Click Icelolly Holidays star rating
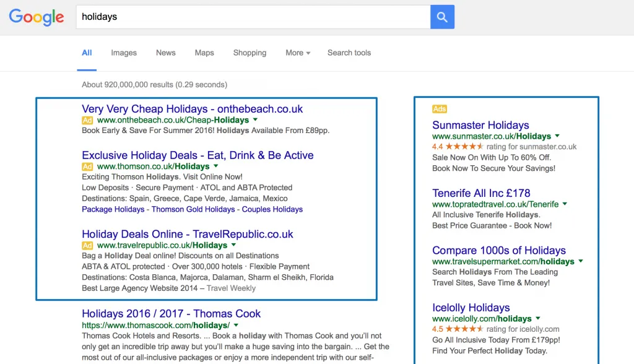 pos(464,329)
